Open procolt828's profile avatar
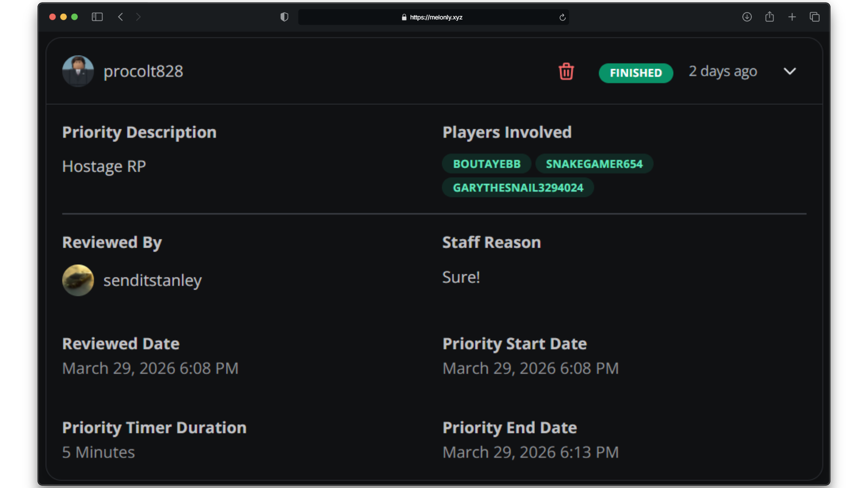 tap(78, 71)
